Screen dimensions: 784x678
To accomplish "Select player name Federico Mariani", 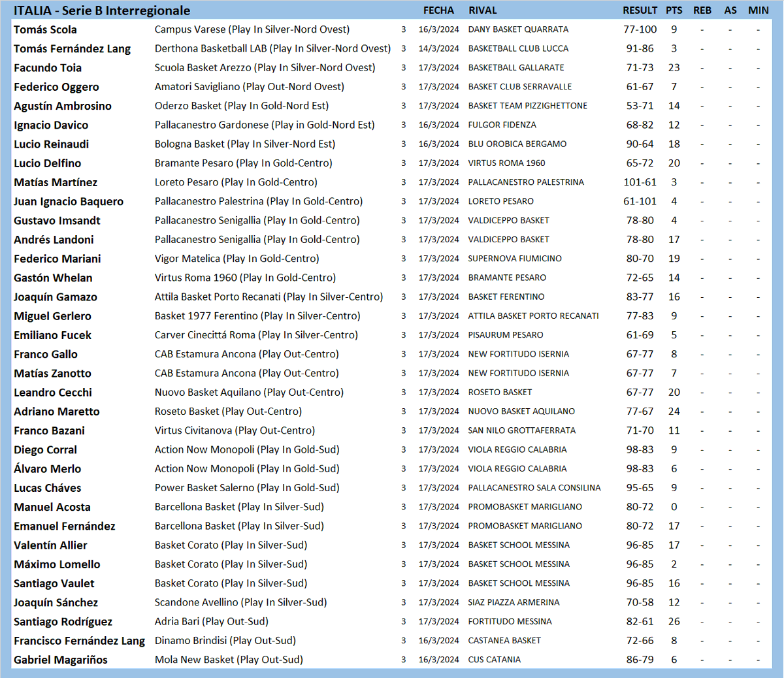I will pyautogui.click(x=57, y=259).
